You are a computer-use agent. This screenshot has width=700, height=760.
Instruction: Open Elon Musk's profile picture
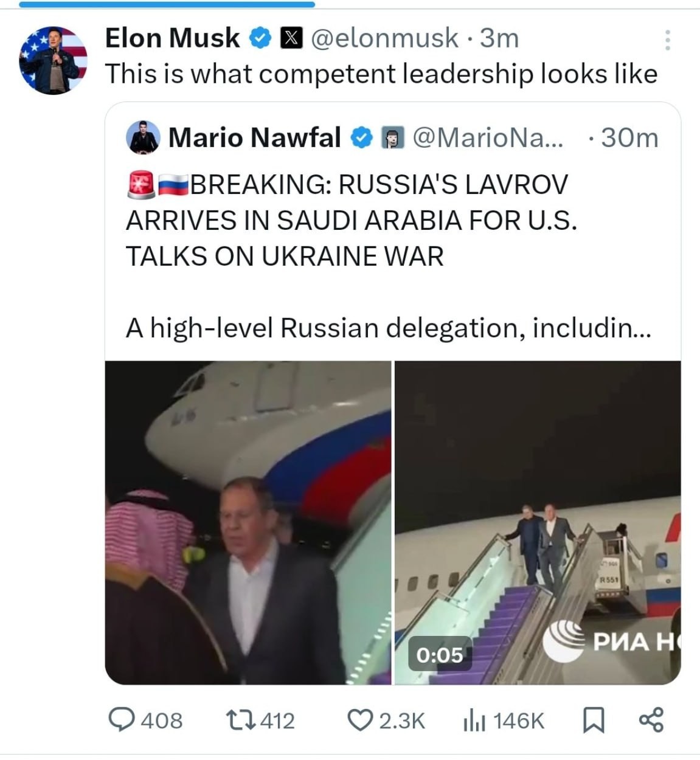[x=53, y=60]
